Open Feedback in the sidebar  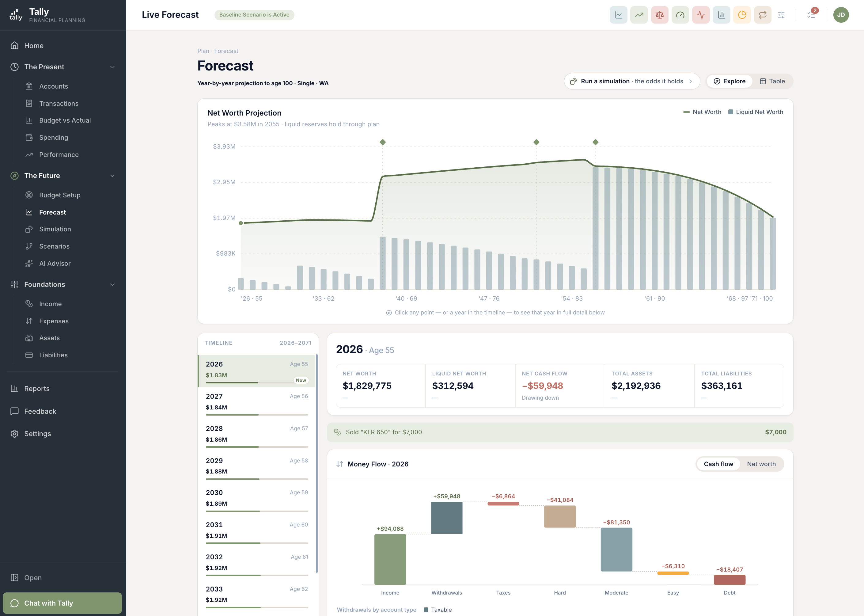[x=63, y=411]
